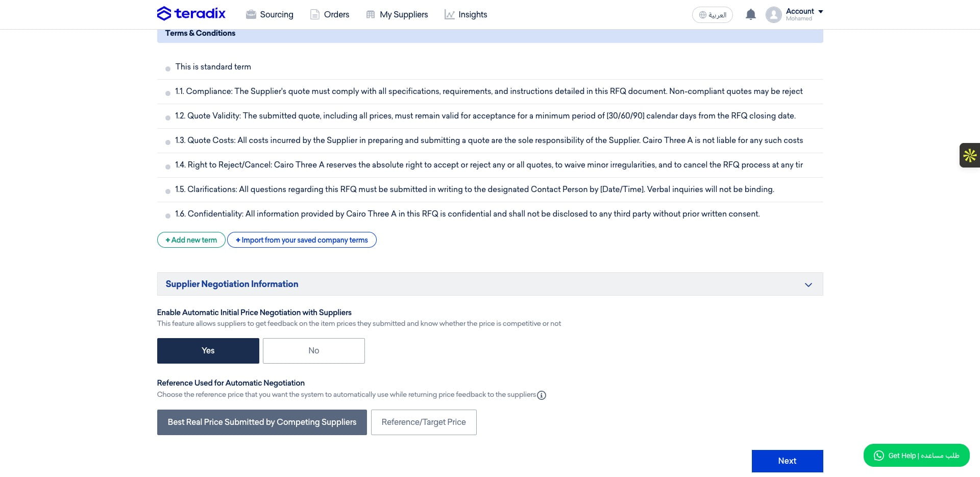Click the Orders document icon
Viewport: 980px width, 477px height.
315,14
